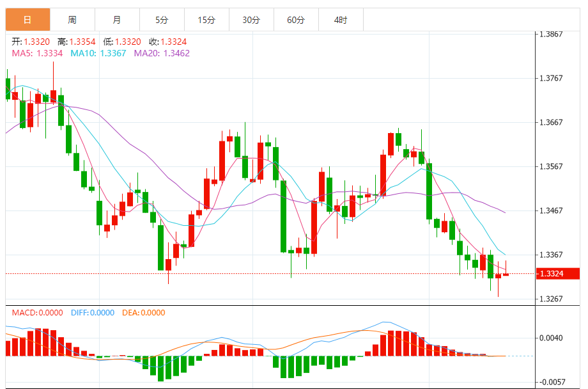Open the 15分 timeframe tab
The width and height of the screenshot is (588, 389).
tap(206, 20)
